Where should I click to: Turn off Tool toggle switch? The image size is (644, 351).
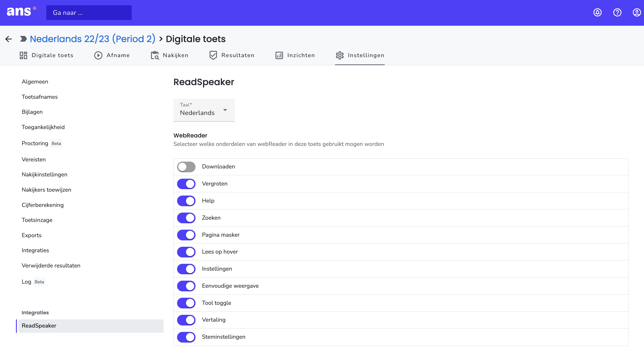pos(186,303)
